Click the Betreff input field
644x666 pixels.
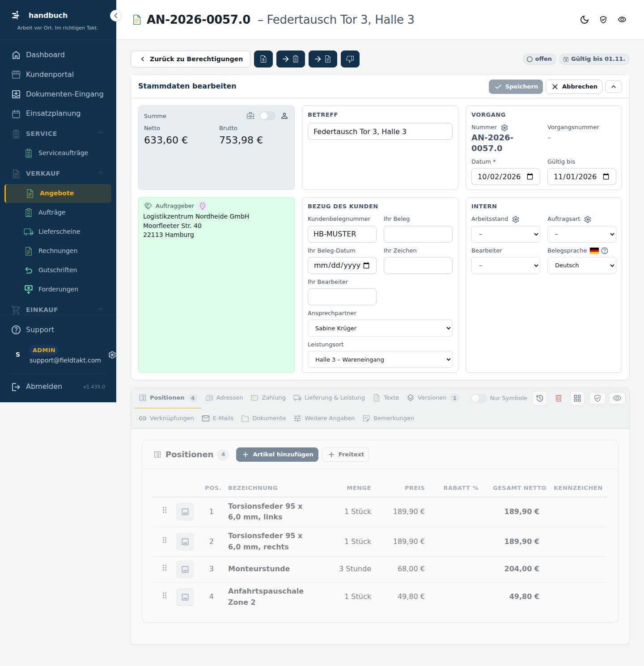coord(380,131)
